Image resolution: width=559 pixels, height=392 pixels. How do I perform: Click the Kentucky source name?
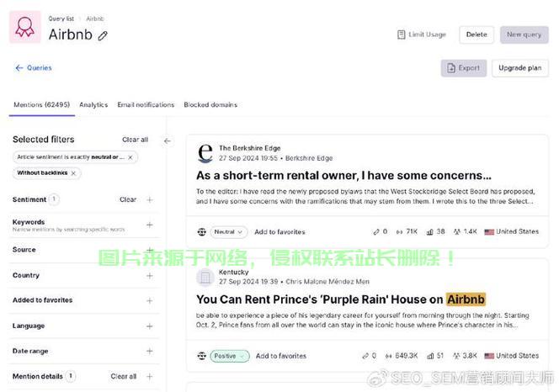click(233, 273)
